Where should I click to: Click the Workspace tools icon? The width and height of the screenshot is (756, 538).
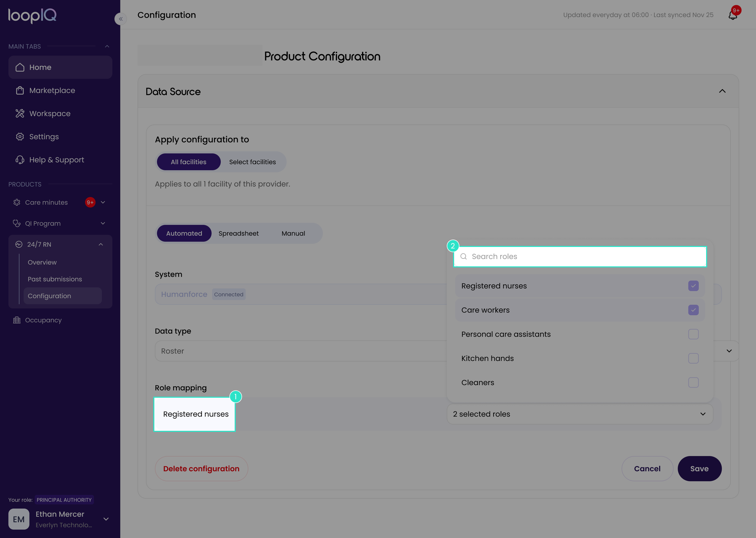coord(20,114)
